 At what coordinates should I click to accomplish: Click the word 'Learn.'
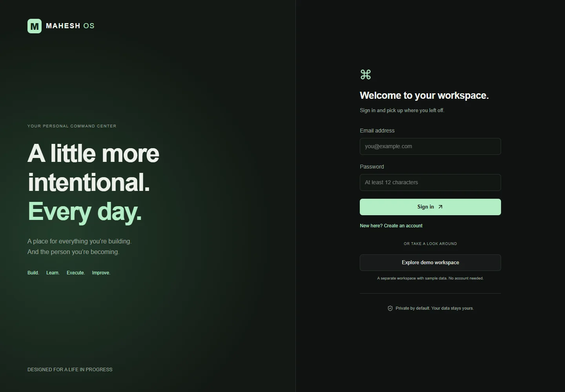(53, 273)
